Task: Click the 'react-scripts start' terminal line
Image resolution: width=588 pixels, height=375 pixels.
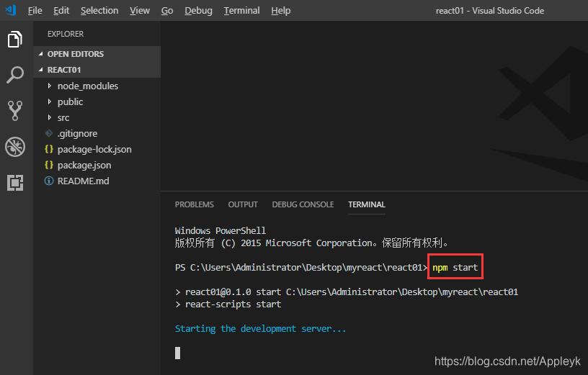Action: [233, 304]
